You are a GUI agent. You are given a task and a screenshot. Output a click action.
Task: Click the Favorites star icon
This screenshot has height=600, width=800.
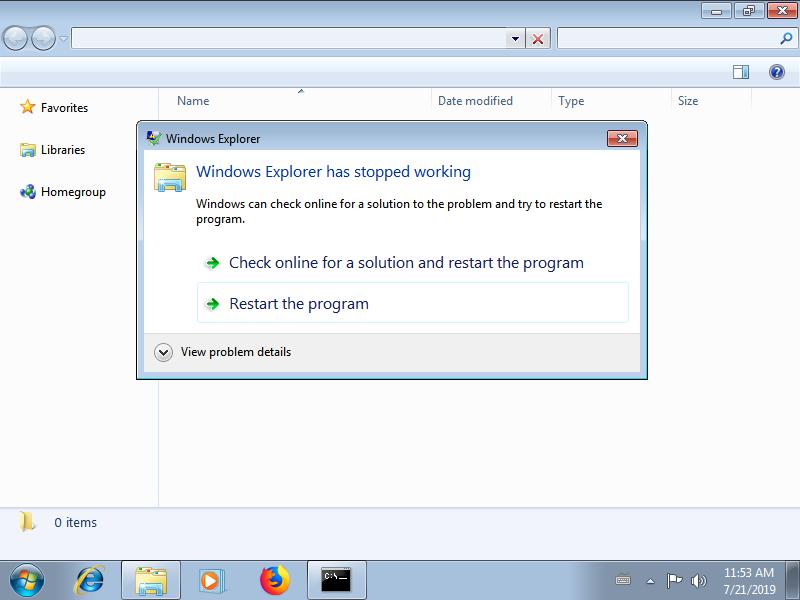(x=28, y=107)
